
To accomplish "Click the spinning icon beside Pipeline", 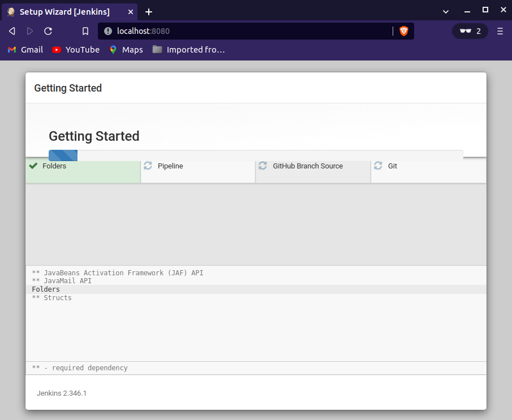I will click(x=148, y=166).
